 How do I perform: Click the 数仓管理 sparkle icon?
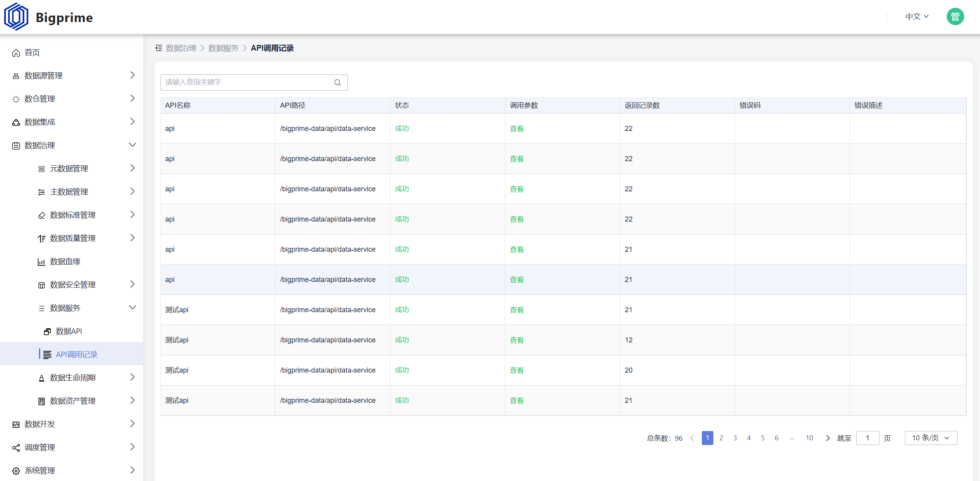[x=16, y=99]
